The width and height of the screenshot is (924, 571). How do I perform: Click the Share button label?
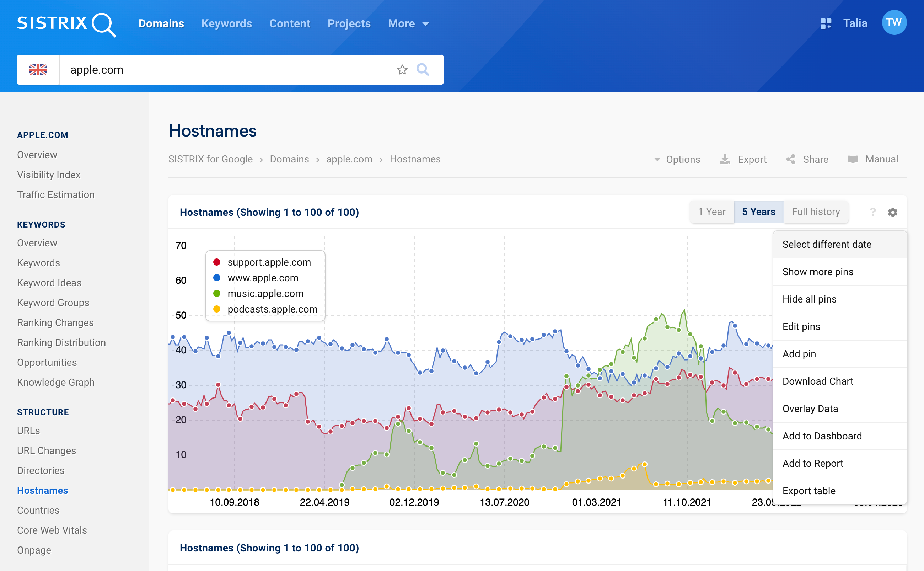816,159
